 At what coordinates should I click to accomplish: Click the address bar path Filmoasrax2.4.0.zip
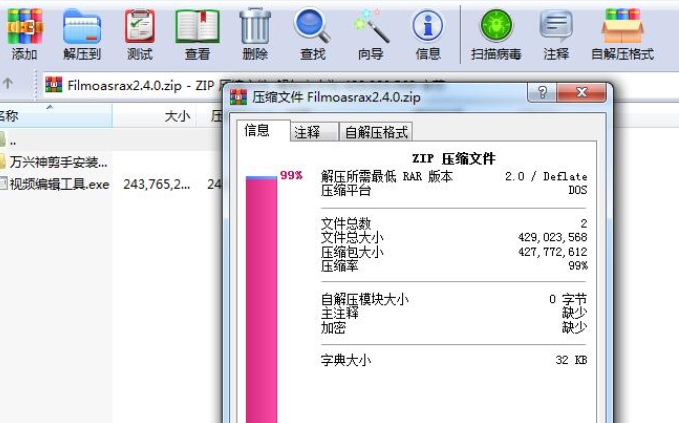point(125,86)
